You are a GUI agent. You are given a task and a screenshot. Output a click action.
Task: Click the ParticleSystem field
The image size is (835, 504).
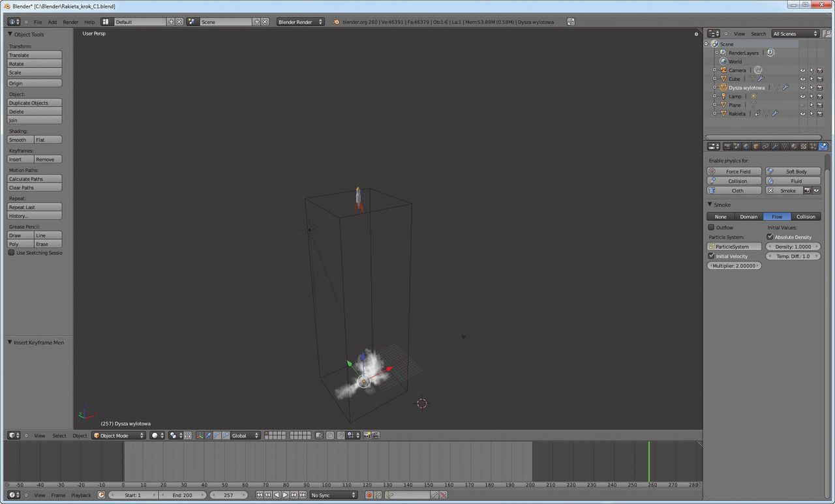735,246
